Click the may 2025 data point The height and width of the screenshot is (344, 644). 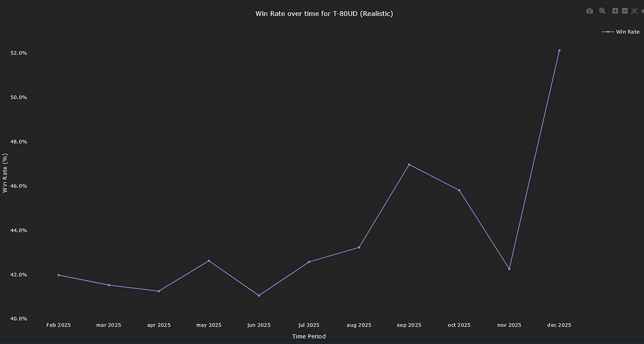tap(209, 261)
